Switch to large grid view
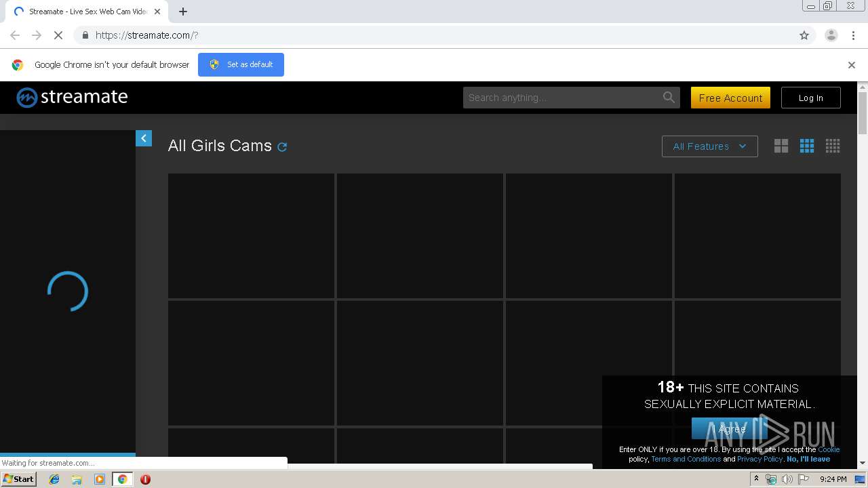The height and width of the screenshot is (488, 868). pyautogui.click(x=781, y=146)
